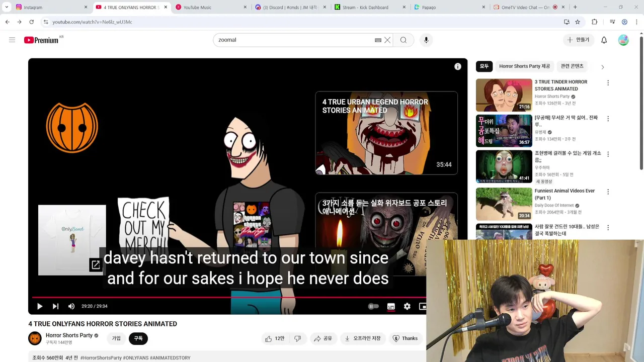The height and width of the screenshot is (362, 644).
Task: Go to YouTube Premium home logo
Action: [x=41, y=40]
